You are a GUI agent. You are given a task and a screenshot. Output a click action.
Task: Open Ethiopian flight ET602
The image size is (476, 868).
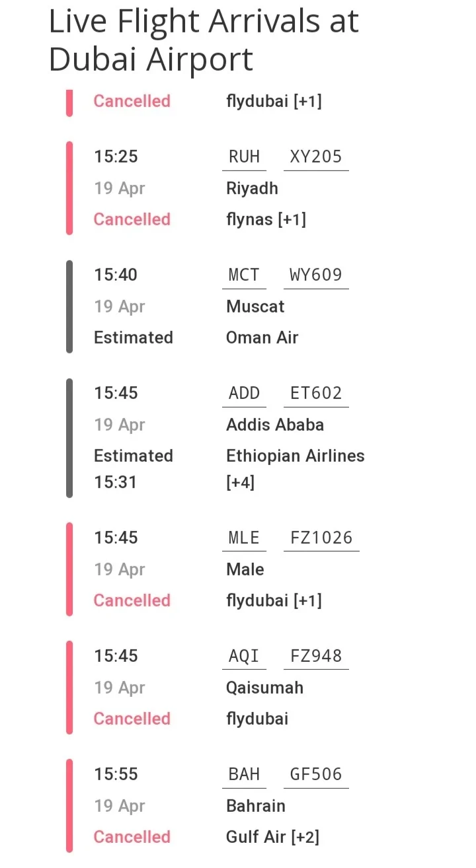316,393
